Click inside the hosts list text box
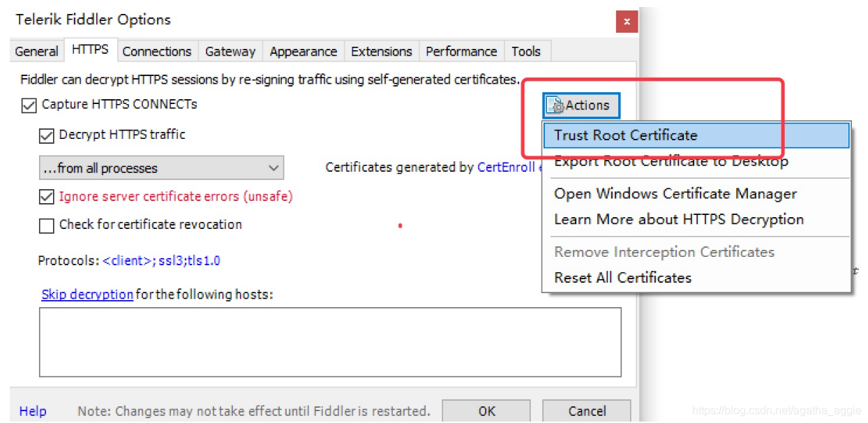Screen dimensions: 868x423 (x=330, y=342)
